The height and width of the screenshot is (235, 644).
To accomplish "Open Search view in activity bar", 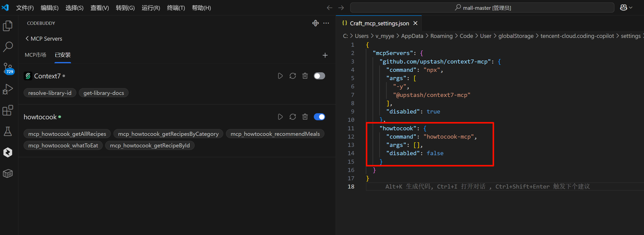I will tap(8, 47).
